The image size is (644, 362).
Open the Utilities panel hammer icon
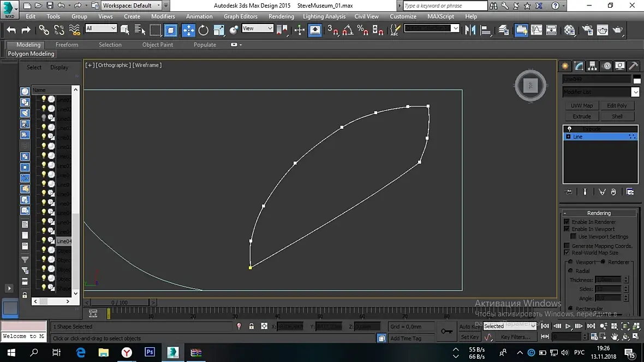point(634,66)
